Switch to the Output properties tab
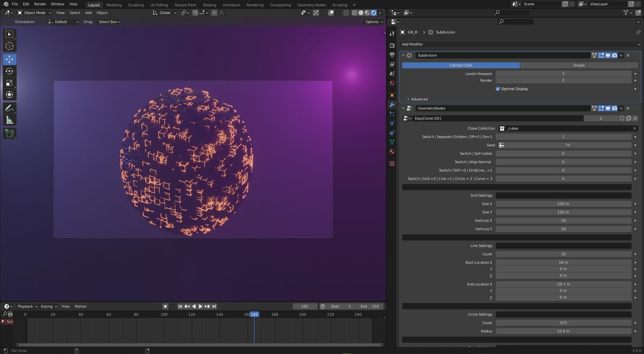The height and width of the screenshot is (354, 644). point(392,54)
